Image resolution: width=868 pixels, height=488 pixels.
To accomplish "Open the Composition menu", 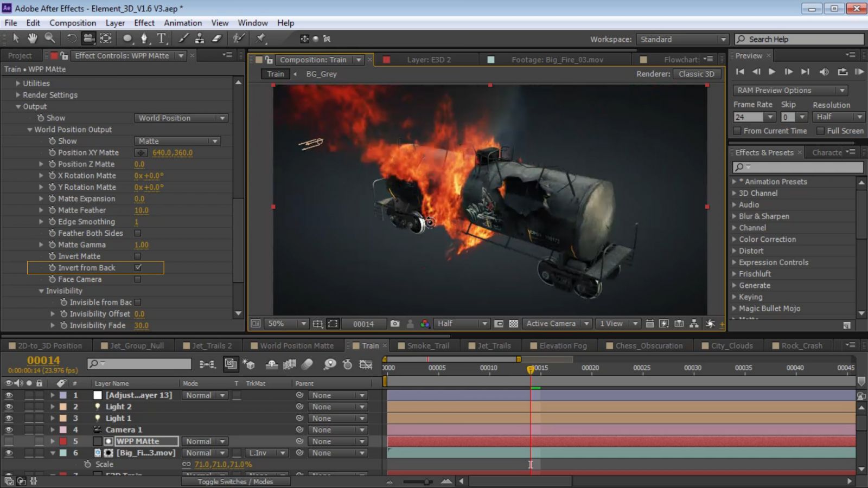I will click(x=73, y=23).
